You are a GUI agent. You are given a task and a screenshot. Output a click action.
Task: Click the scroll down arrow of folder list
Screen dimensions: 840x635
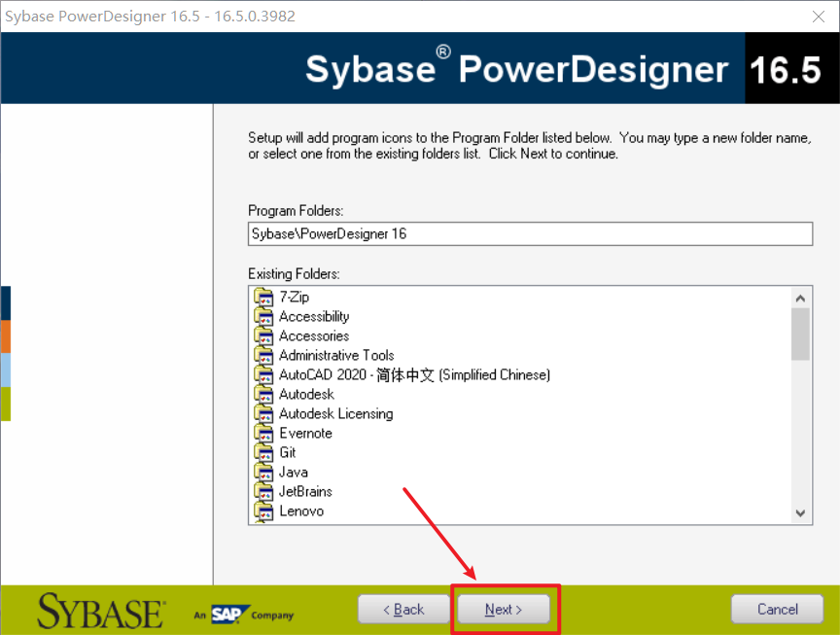point(800,513)
